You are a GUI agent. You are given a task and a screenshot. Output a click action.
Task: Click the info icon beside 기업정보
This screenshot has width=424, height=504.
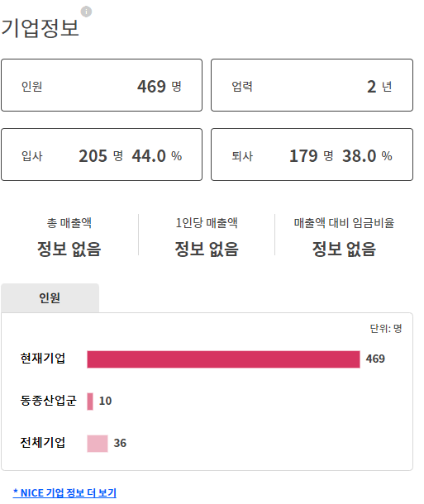click(86, 12)
